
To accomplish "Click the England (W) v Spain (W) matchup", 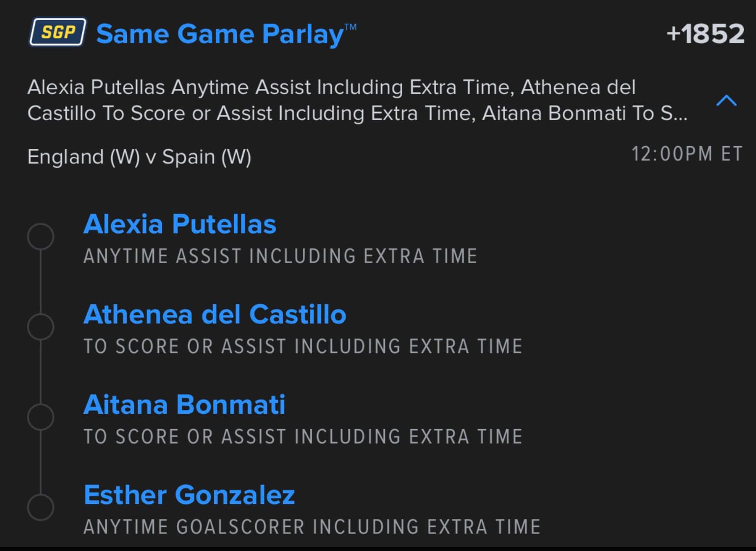I will pos(139,157).
